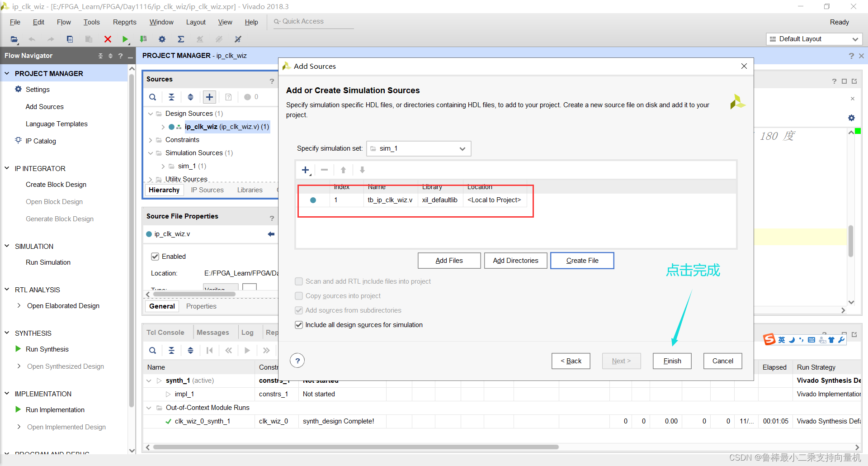Collapse the synth_1 run row
The image size is (868, 466).
pos(149,380)
